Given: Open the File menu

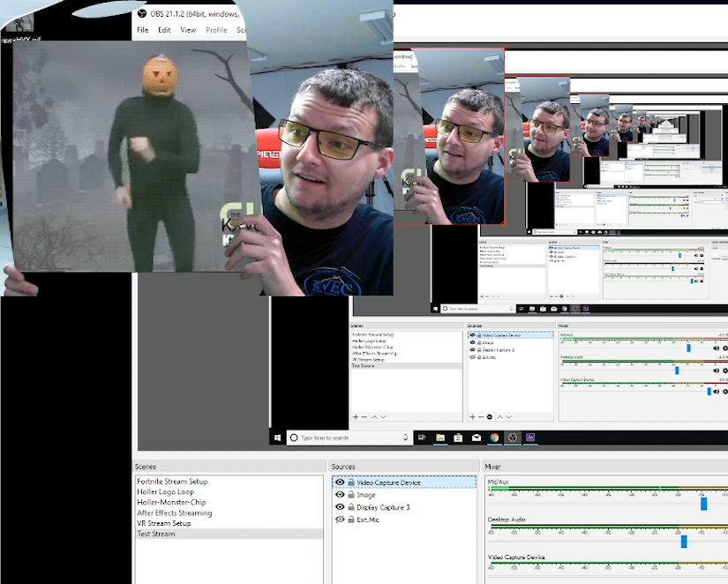Looking at the screenshot, I should 142,30.
